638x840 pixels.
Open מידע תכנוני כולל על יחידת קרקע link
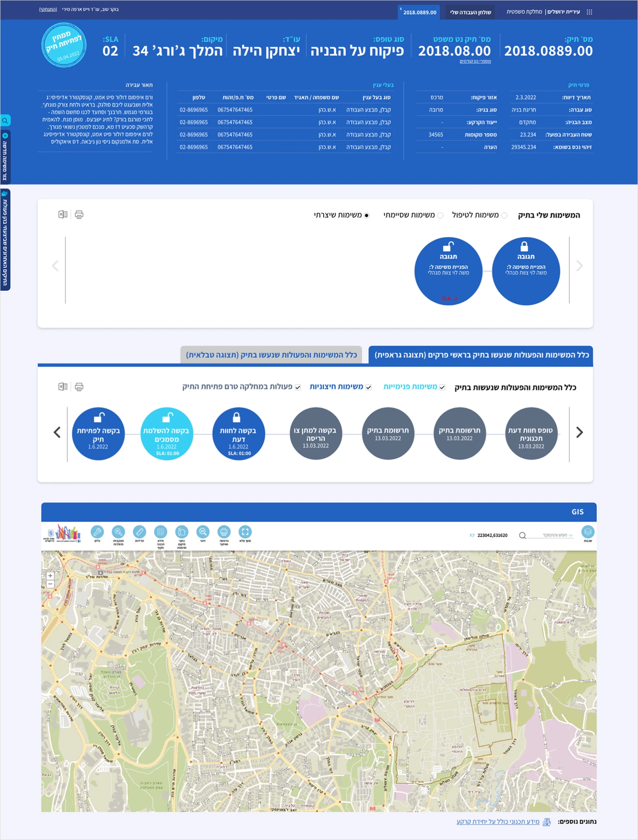coord(498,822)
